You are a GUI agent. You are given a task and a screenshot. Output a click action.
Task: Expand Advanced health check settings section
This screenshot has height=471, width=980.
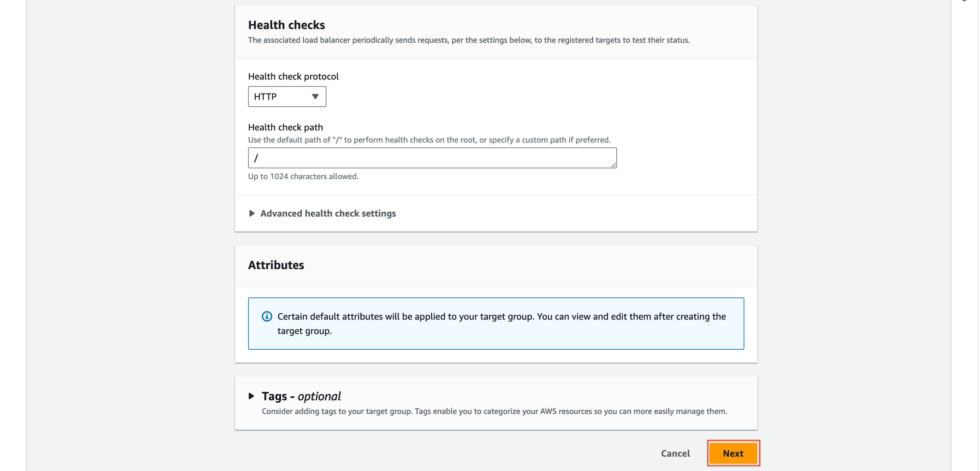327,213
